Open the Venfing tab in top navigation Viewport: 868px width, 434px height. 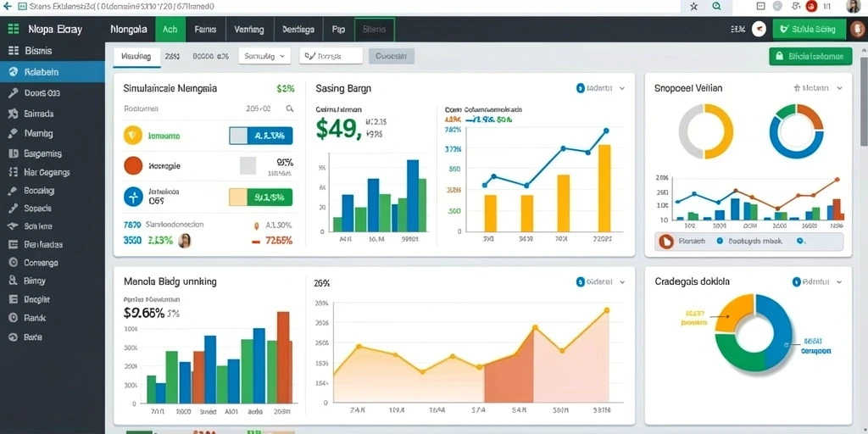[x=249, y=30]
